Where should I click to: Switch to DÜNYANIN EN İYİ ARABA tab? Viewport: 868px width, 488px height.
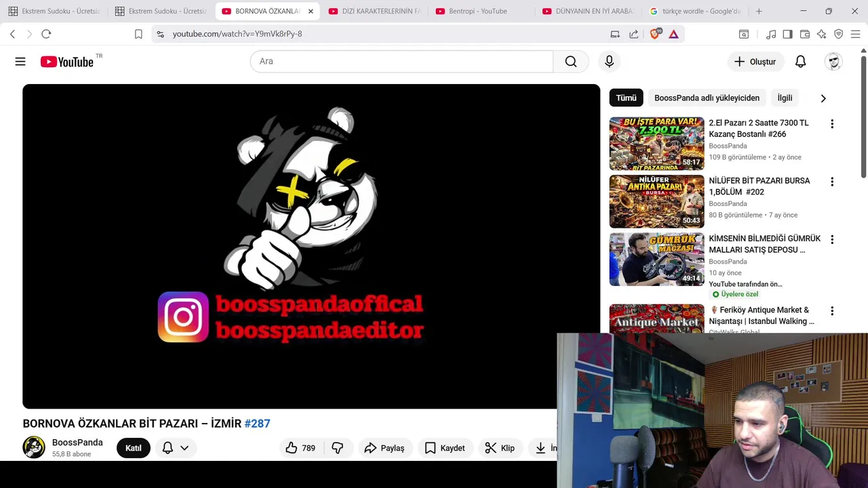click(588, 12)
